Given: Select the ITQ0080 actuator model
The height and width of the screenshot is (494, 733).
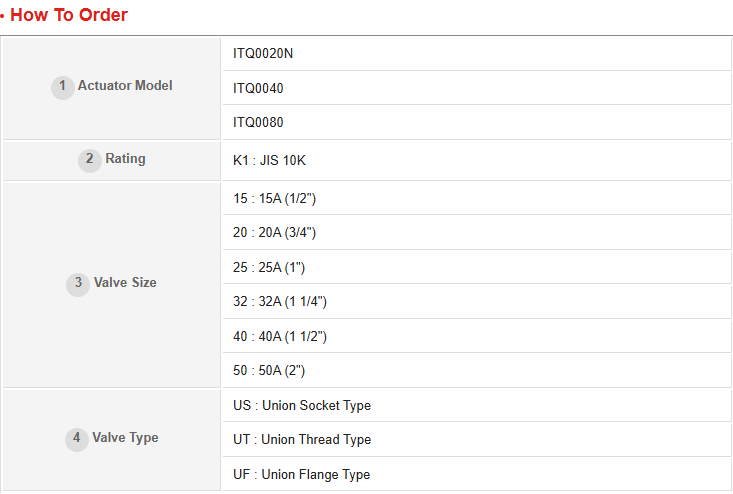Looking at the screenshot, I should tap(258, 122).
